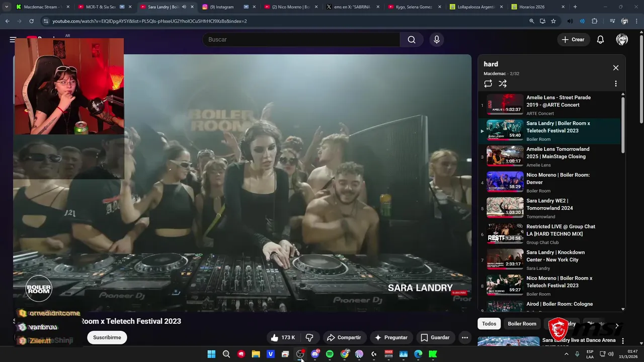Viewport: 644px width, 362px height.
Task: Open OBS Studio from taskbar
Action: 300,354
